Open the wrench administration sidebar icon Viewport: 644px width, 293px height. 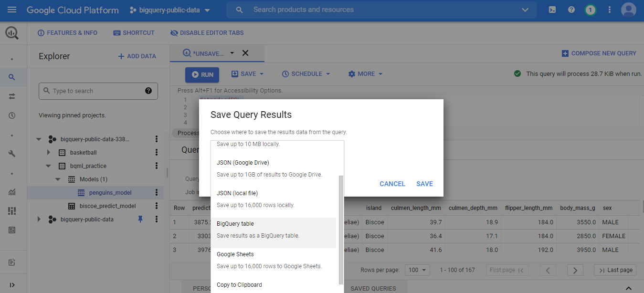click(x=12, y=154)
